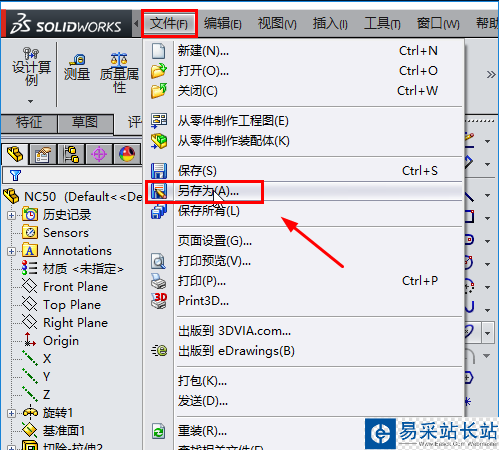Click the tree filter funnel icon

pyautogui.click(x=15, y=175)
